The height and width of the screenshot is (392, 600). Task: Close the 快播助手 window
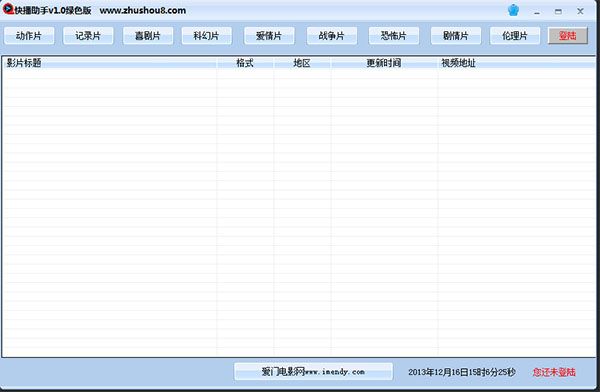(580, 11)
